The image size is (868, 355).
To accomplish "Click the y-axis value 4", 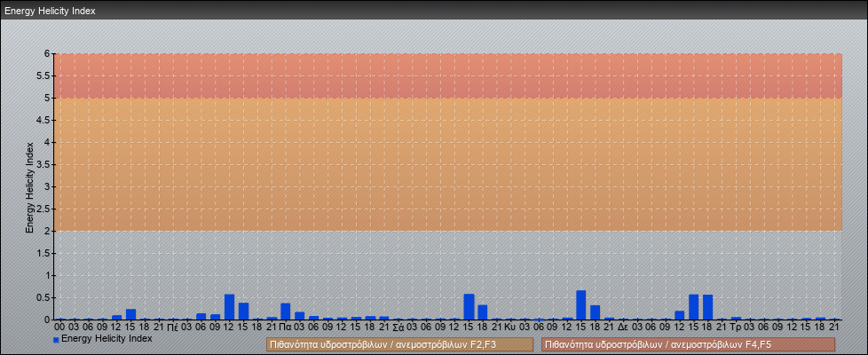I will click(48, 142).
